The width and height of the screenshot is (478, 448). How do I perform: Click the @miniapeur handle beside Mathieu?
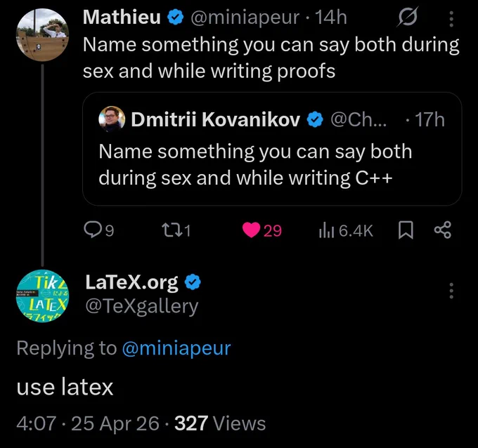tap(245, 18)
